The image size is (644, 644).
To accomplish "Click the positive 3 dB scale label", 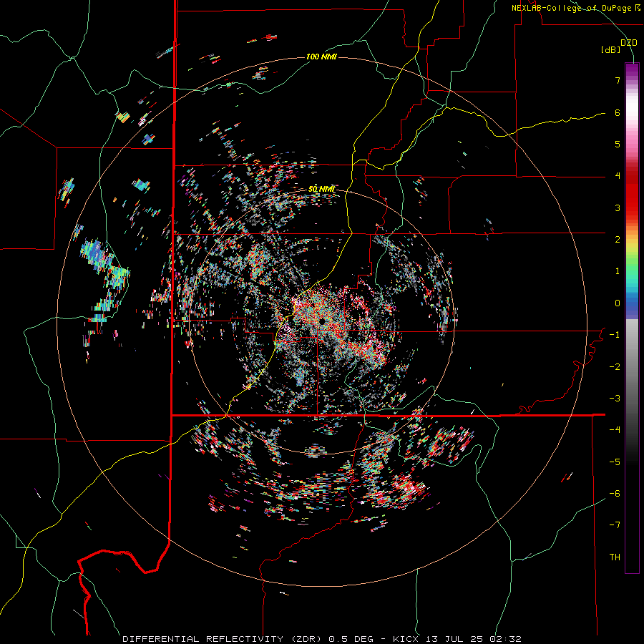I will pos(618,208).
